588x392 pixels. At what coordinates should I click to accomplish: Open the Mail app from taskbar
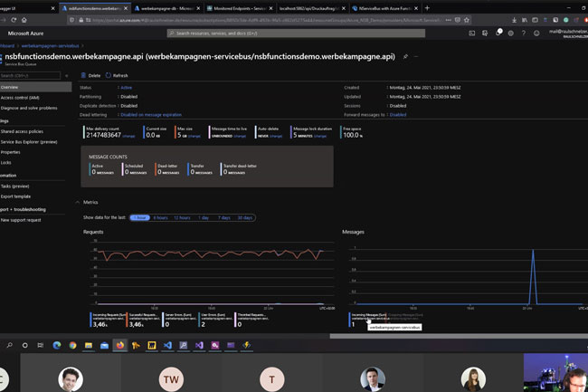coord(104,345)
